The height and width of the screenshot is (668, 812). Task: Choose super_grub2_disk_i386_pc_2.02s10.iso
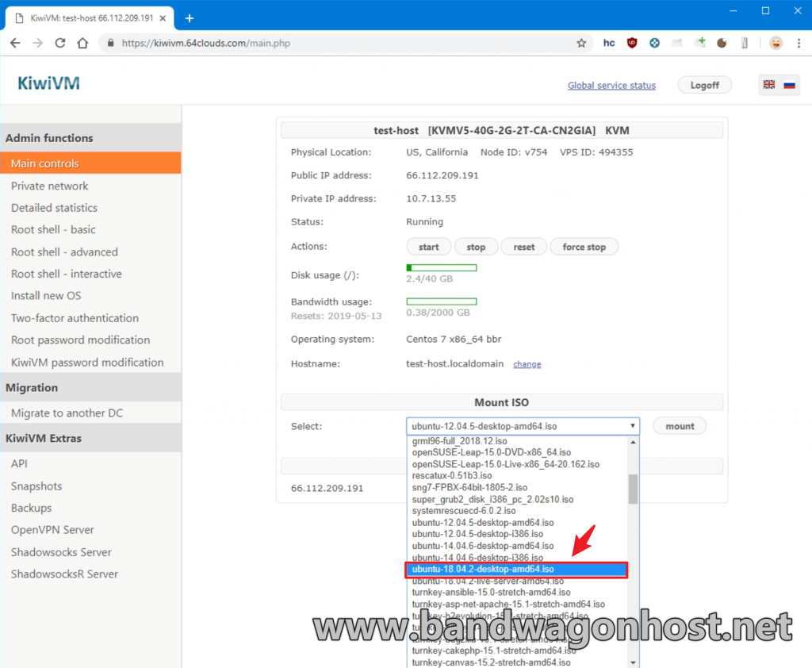coord(517,500)
